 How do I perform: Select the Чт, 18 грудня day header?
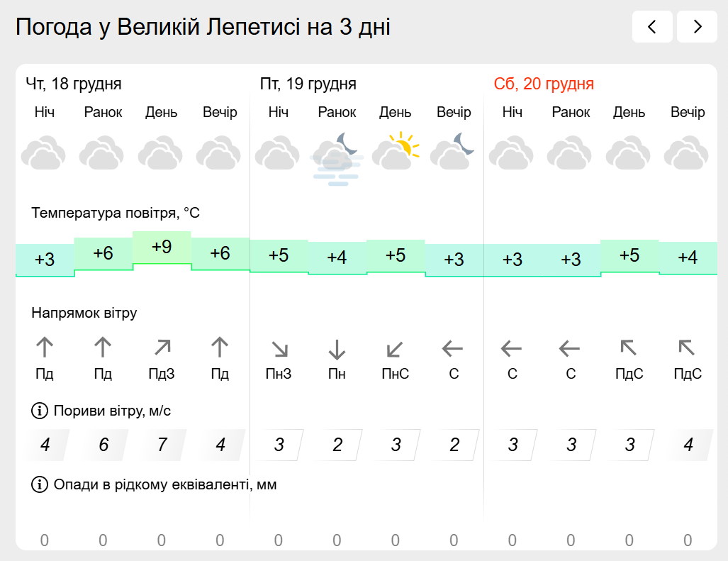click(74, 84)
